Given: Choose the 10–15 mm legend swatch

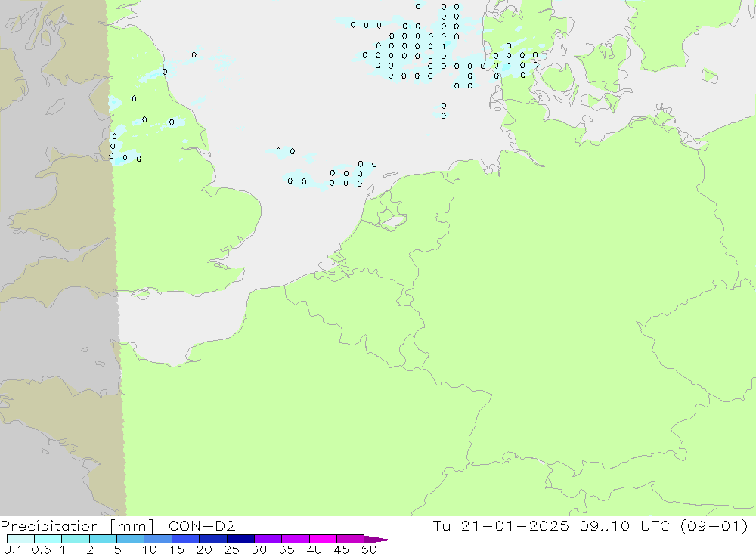Looking at the screenshot, I should pyautogui.click(x=158, y=539).
